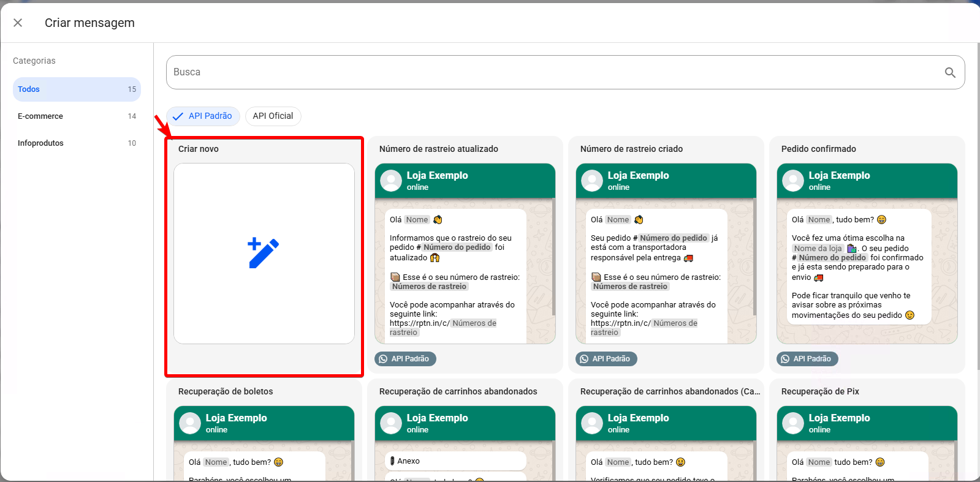This screenshot has height=482, width=980.
Task: Click the Criar novo card title
Action: click(x=199, y=149)
